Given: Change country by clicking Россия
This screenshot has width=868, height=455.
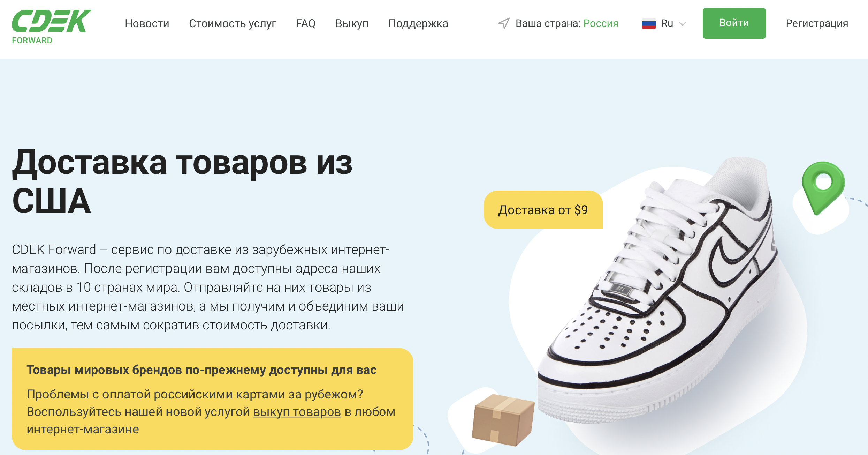Looking at the screenshot, I should 601,23.
